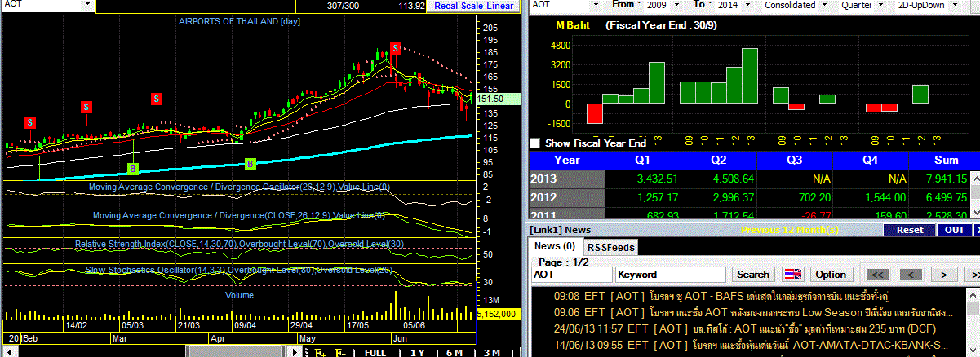Click the AOT symbol field in the news search bar

571,275
